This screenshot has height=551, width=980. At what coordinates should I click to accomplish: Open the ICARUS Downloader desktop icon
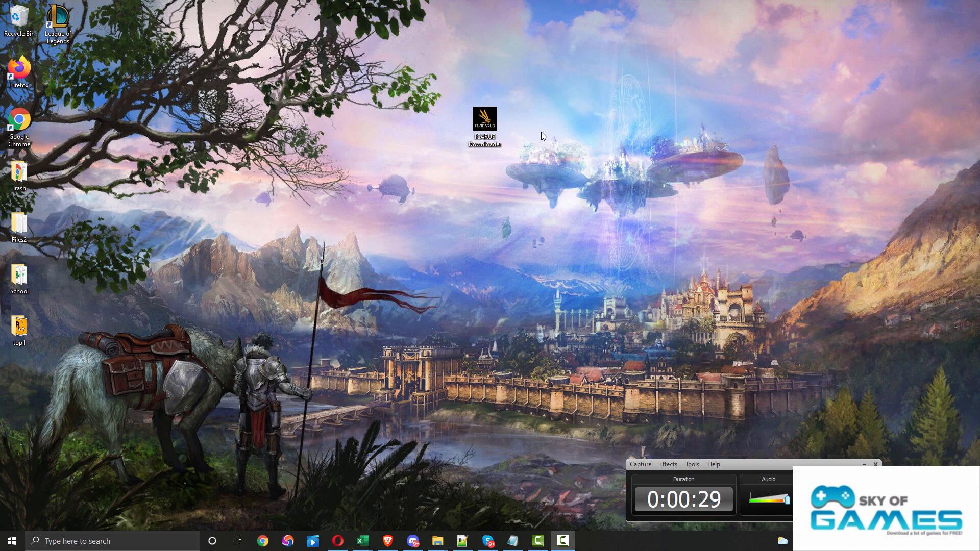pos(484,120)
